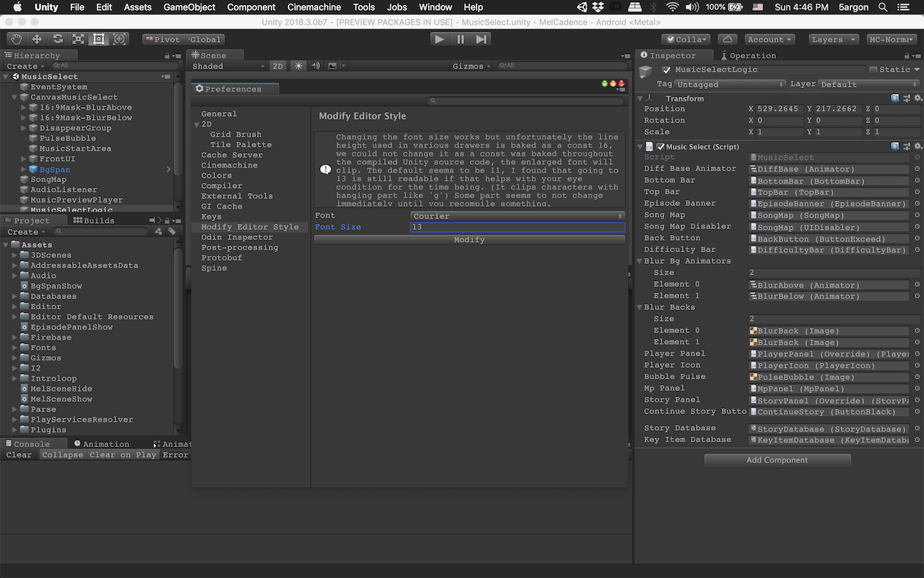The height and width of the screenshot is (578, 924).
Task: Select the Scale tool in the toolbar
Action: point(78,39)
